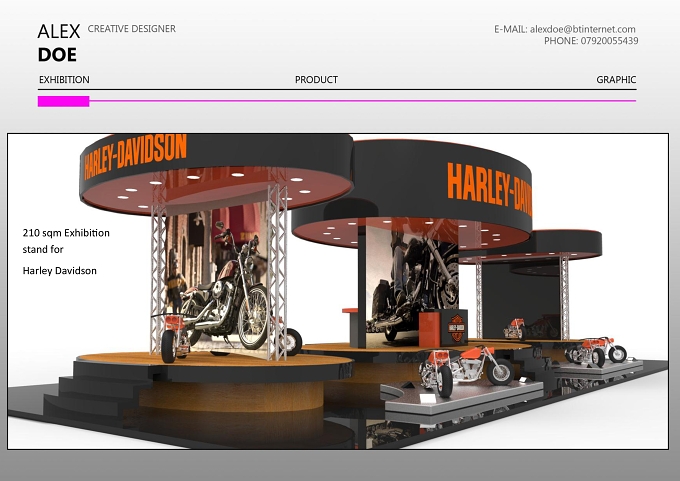Screen dimensions: 680x481
Task: Select the '210 sqm Exhibition stand for' caption
Action: pos(66,241)
